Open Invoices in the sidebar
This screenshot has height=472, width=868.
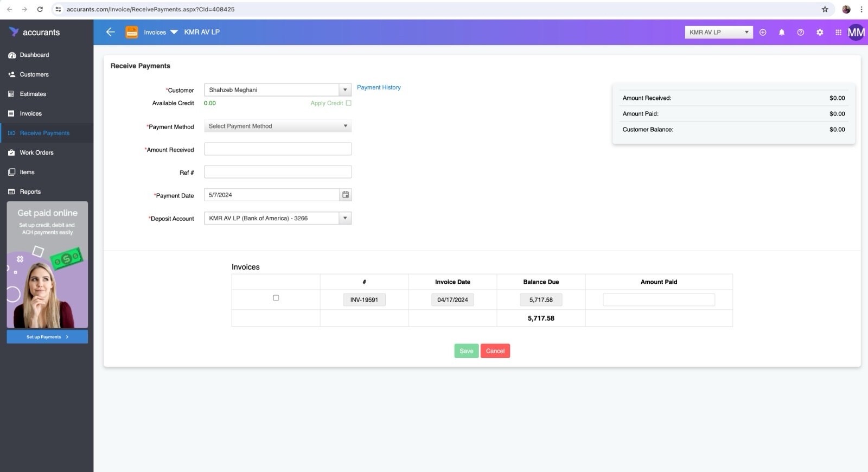(31, 113)
